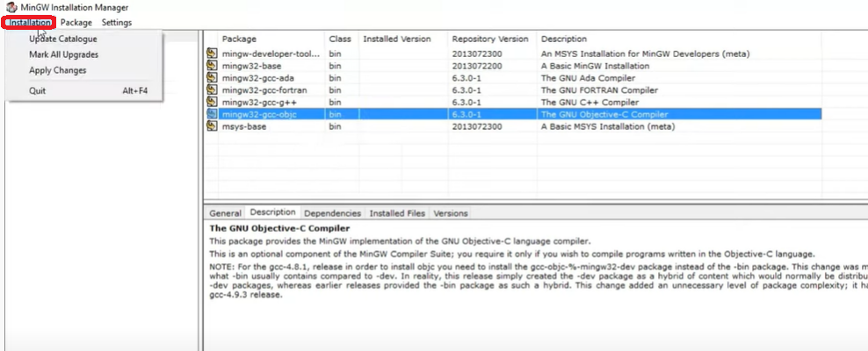
Task: Mark checkbox icon for mingw32-gcc-ada
Action: tap(212, 78)
